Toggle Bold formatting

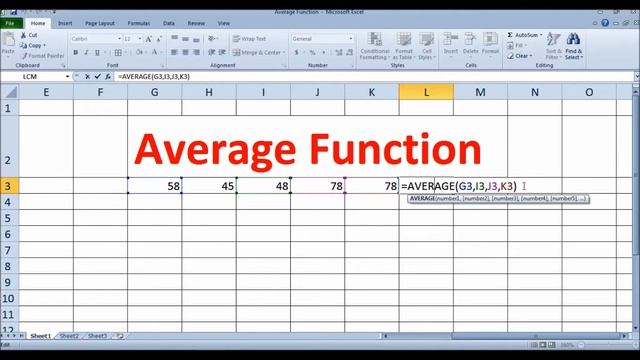(x=76, y=53)
